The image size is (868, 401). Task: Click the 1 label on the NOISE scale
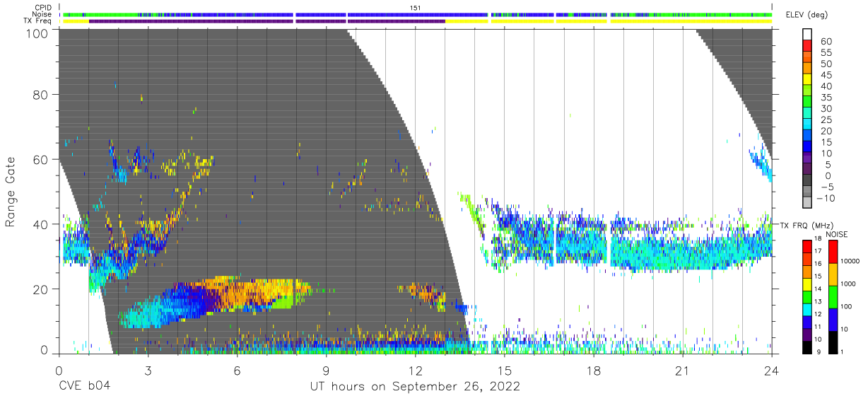(x=840, y=351)
